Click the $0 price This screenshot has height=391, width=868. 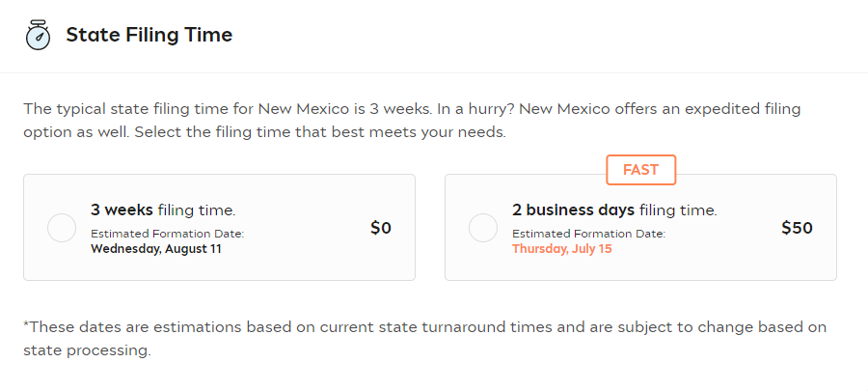click(x=381, y=228)
